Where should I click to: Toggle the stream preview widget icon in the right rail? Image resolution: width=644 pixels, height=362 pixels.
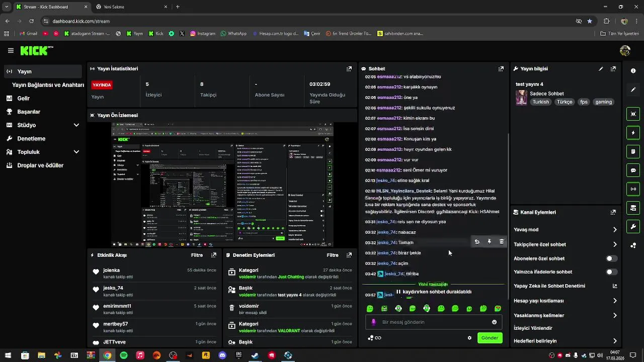tap(633, 114)
